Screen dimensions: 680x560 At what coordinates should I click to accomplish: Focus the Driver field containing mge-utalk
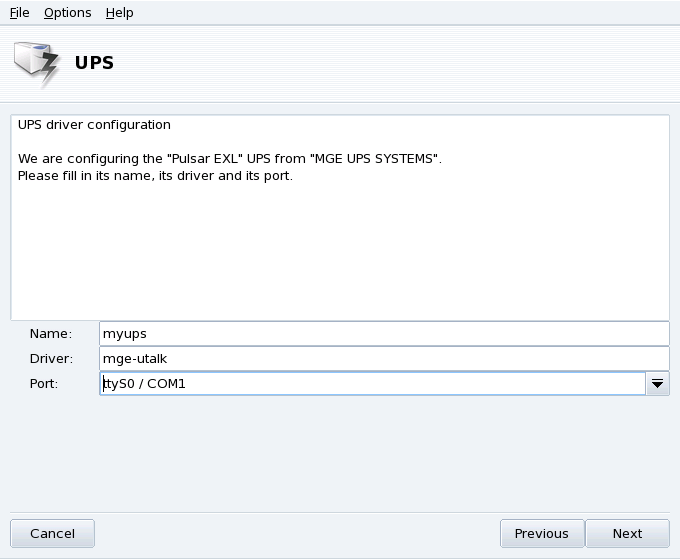click(x=383, y=358)
